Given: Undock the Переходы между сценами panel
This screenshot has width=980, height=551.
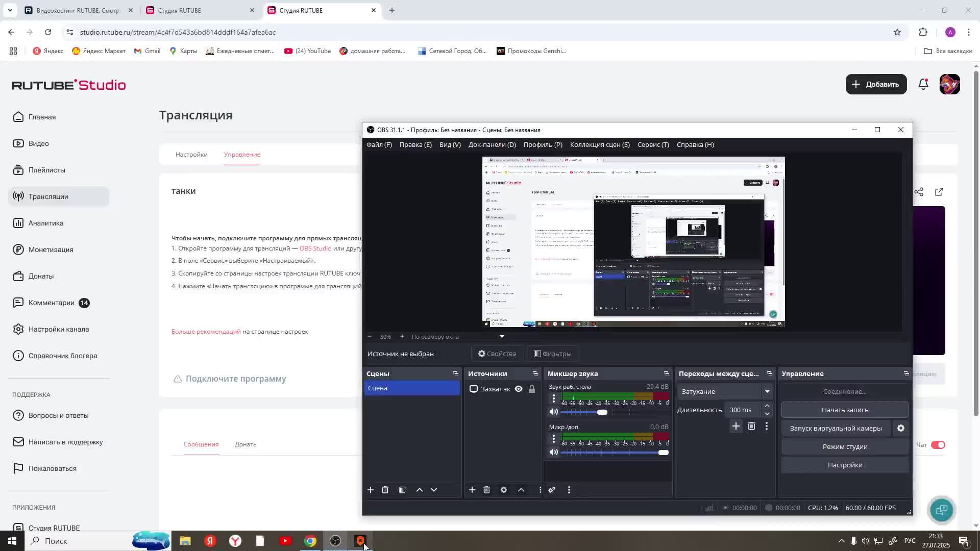Looking at the screenshot, I should (770, 373).
